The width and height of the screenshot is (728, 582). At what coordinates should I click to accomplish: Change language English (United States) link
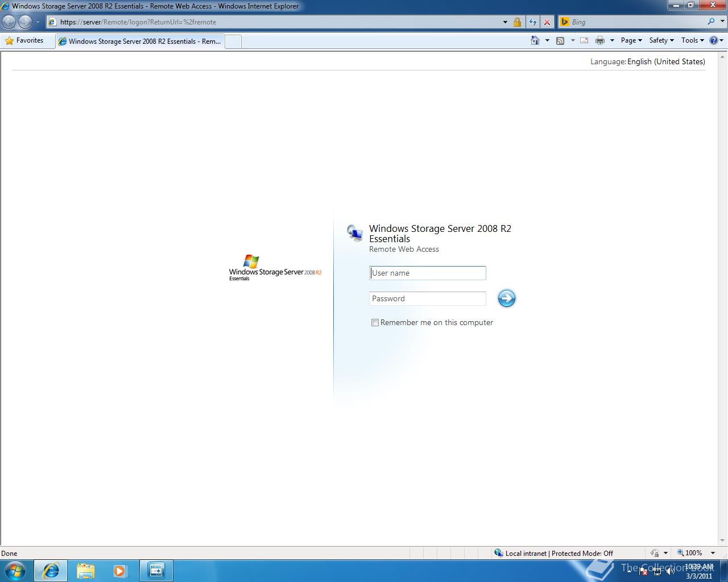click(666, 61)
